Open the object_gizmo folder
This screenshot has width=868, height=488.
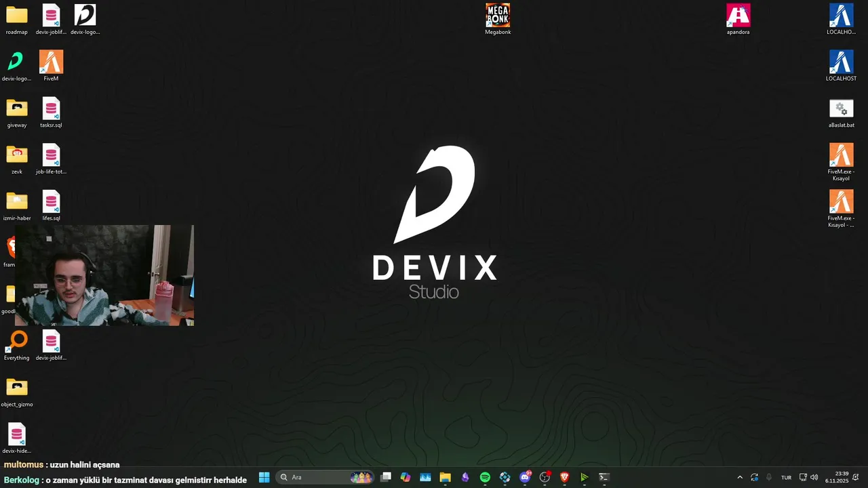(17, 393)
